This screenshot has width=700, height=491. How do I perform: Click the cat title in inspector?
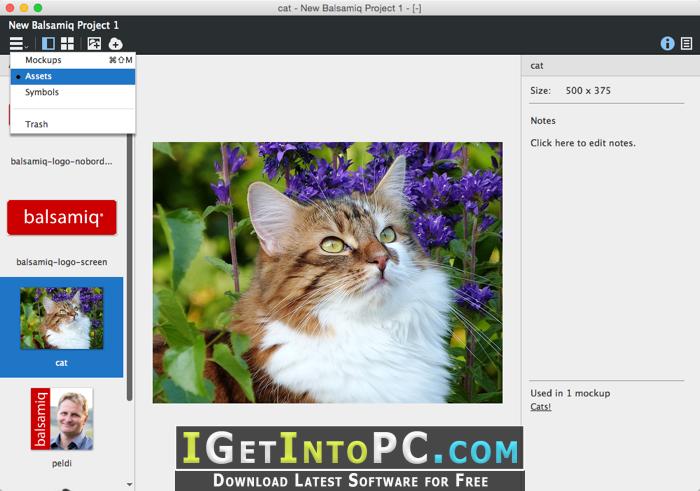point(537,66)
